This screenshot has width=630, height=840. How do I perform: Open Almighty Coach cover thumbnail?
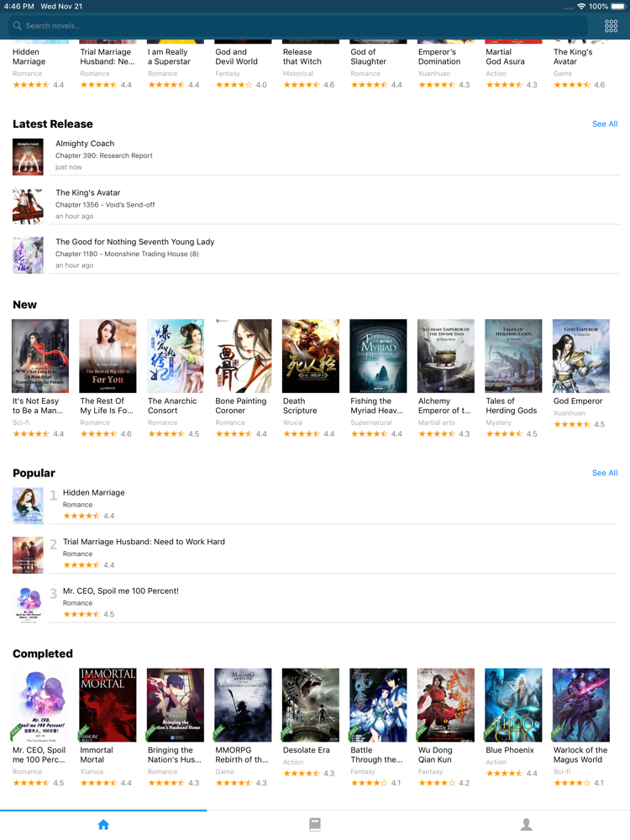[x=28, y=157]
